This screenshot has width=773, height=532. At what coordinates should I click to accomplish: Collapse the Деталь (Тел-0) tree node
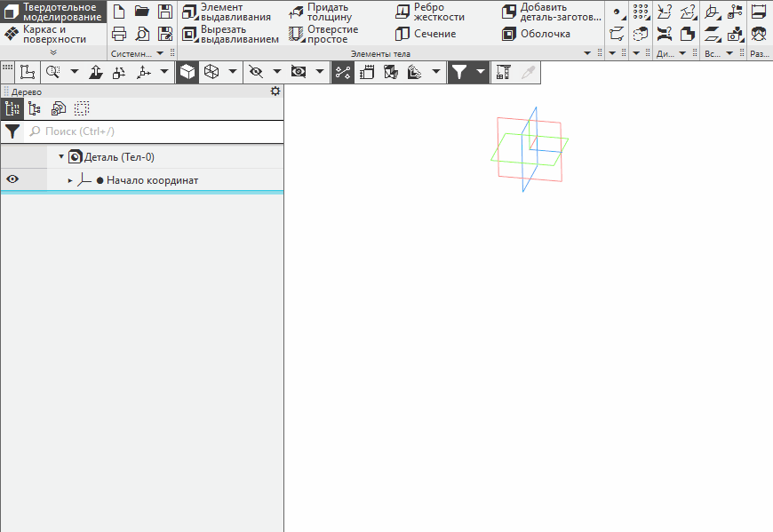(61, 157)
